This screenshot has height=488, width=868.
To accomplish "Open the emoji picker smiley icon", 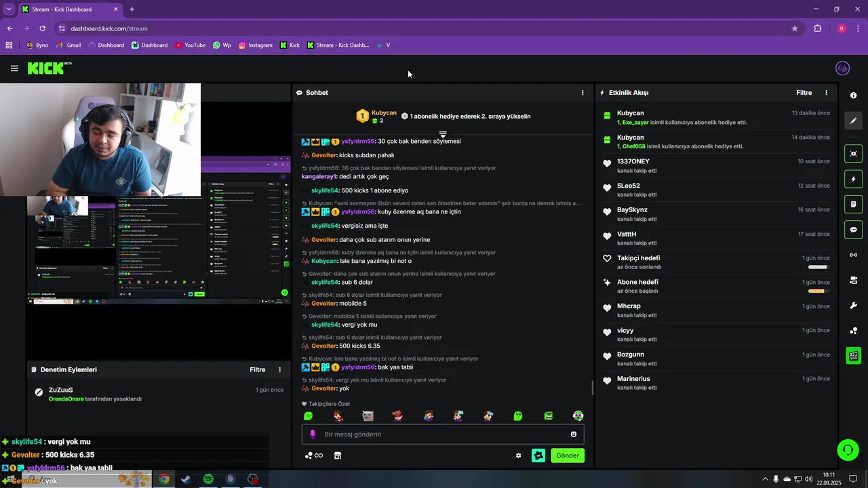I will (574, 434).
